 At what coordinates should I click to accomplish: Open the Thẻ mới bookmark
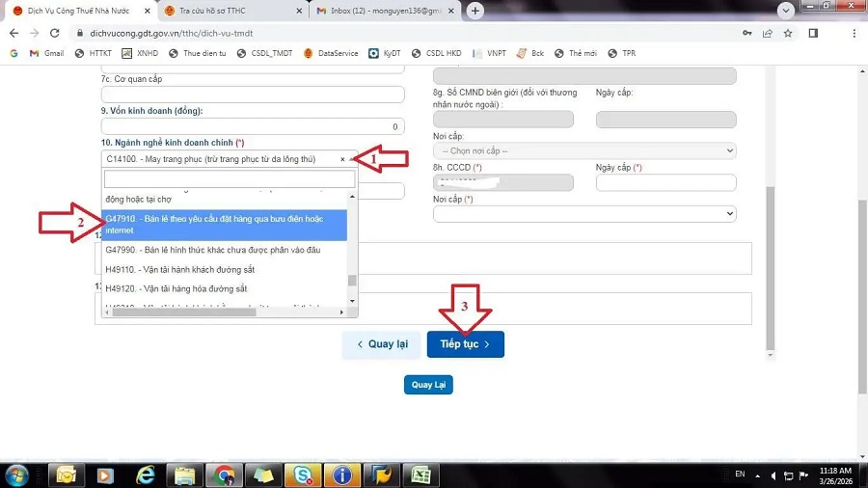coord(575,53)
